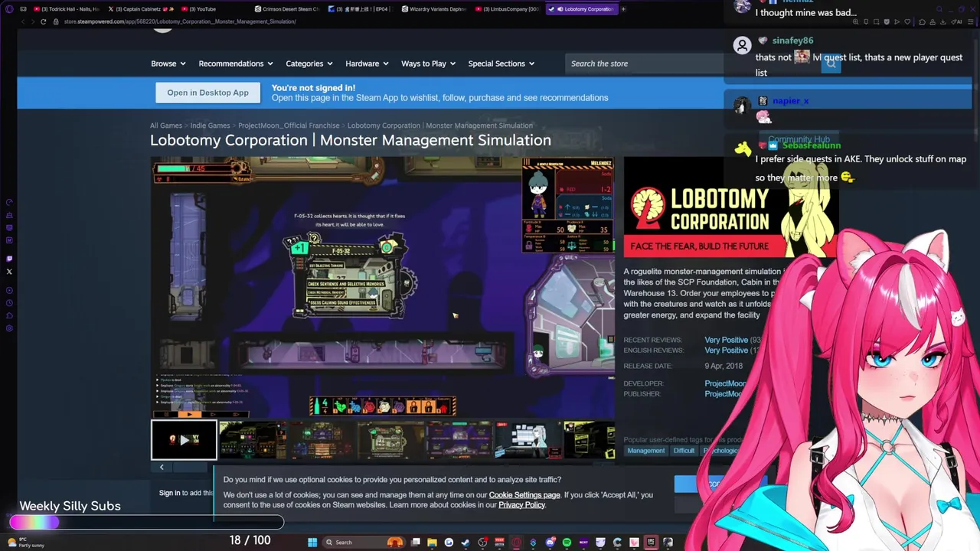Open Discord from the taskbar

click(550, 543)
